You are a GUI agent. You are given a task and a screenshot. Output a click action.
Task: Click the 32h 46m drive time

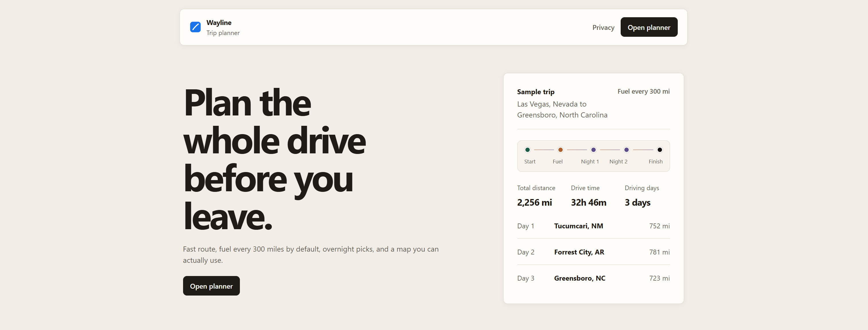tap(588, 202)
